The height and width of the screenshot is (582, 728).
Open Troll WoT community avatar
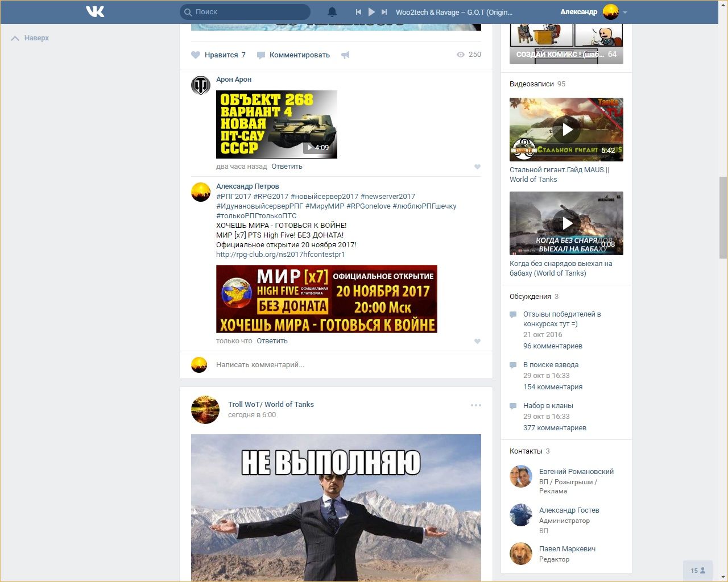205,410
